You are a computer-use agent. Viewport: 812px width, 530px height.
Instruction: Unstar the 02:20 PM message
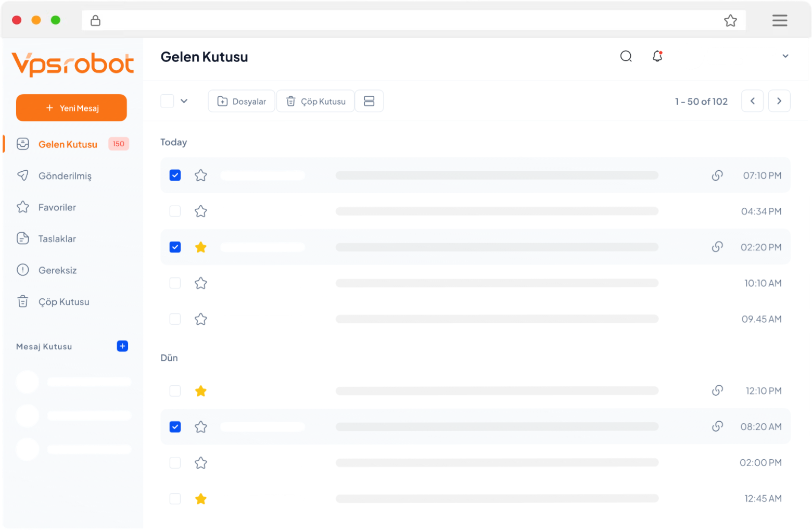[201, 247]
